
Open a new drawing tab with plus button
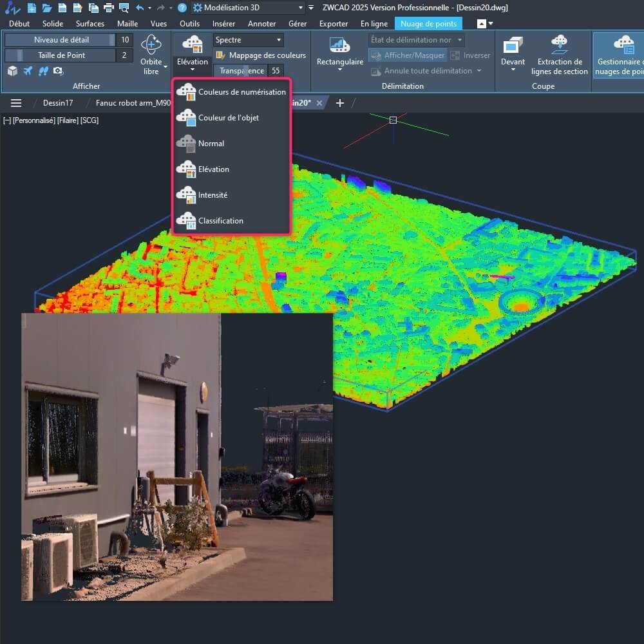tap(340, 103)
